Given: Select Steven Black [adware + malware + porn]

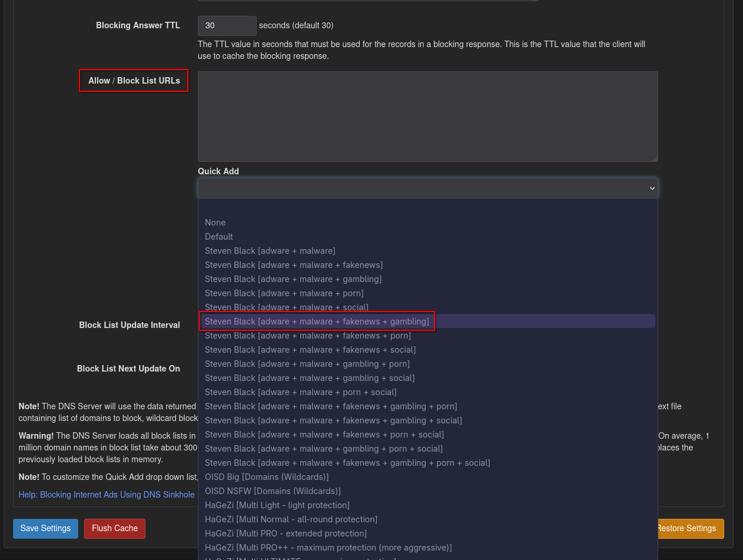Looking at the screenshot, I should coord(428,293).
